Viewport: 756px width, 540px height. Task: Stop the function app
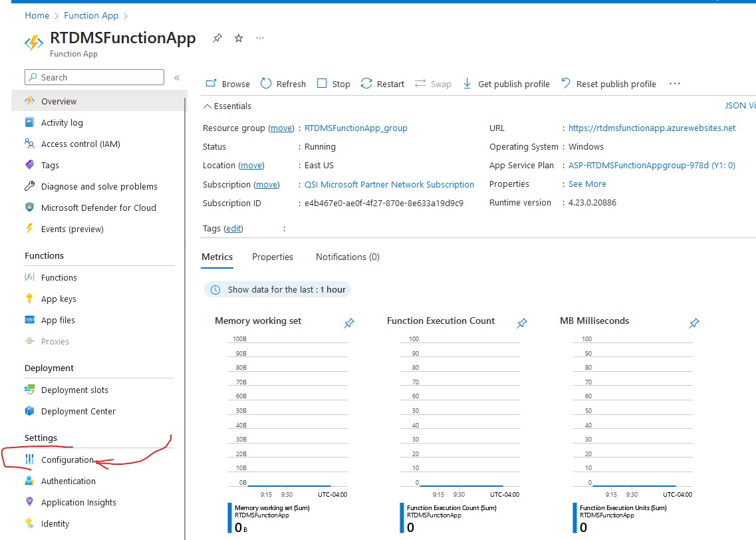(334, 84)
